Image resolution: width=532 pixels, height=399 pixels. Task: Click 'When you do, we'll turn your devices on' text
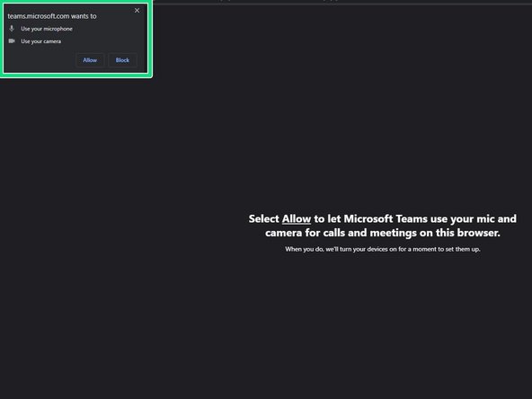point(341,249)
